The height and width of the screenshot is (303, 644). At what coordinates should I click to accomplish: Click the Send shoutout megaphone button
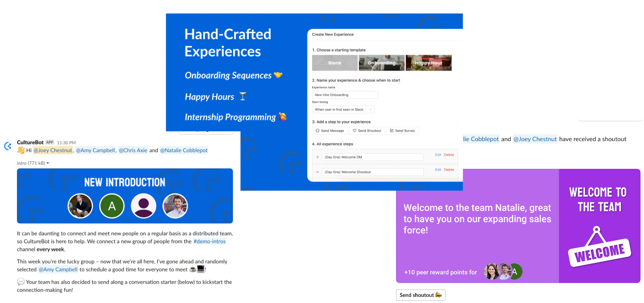coord(421,295)
